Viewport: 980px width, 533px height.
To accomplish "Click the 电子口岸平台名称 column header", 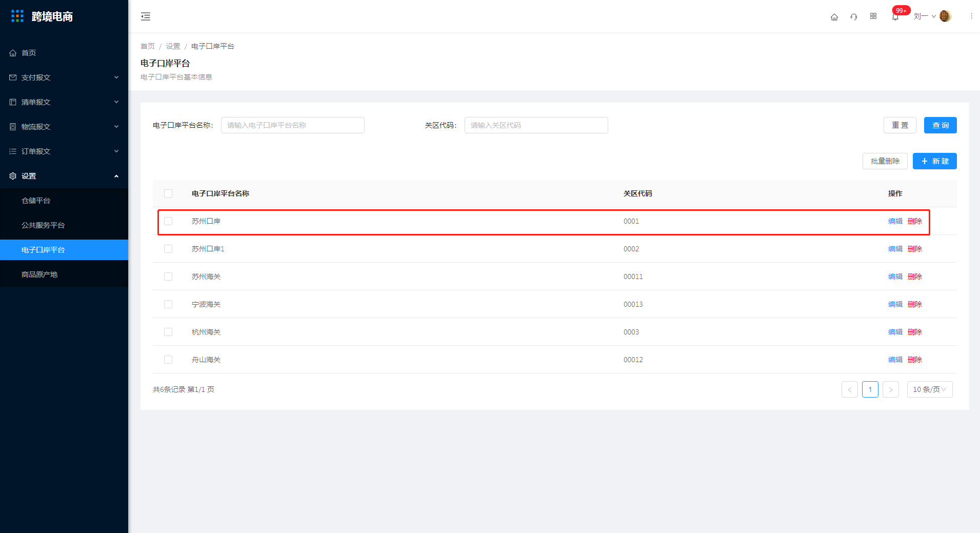I will [x=221, y=193].
